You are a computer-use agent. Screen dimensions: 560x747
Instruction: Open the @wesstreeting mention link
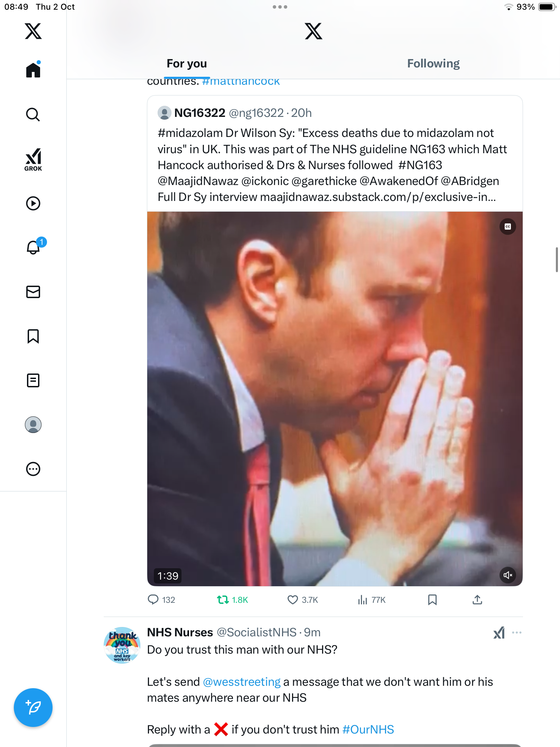(242, 682)
